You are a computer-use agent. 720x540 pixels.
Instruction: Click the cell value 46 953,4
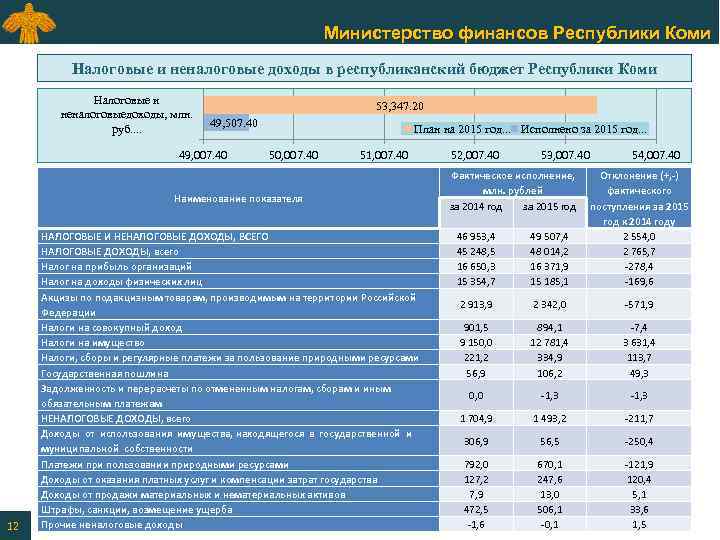476,236
